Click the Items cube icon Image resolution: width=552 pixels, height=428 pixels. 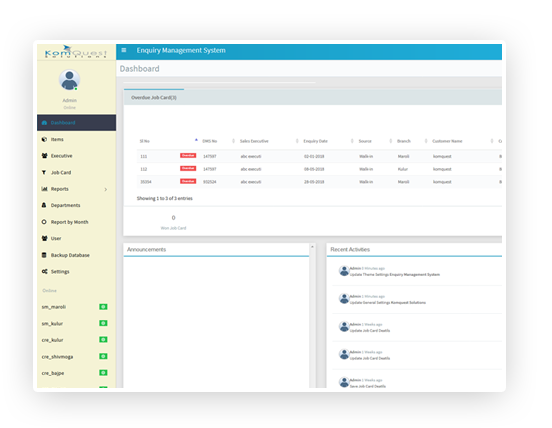[44, 139]
